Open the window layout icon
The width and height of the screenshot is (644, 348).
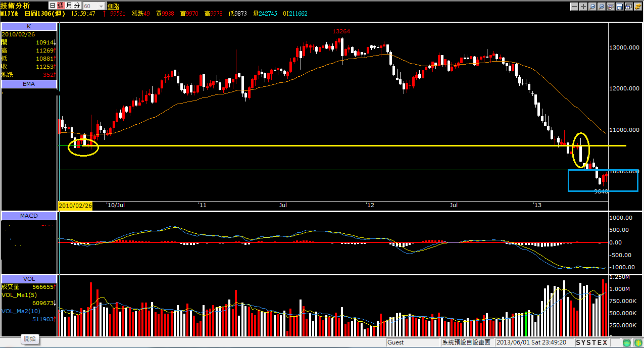[x=629, y=7]
